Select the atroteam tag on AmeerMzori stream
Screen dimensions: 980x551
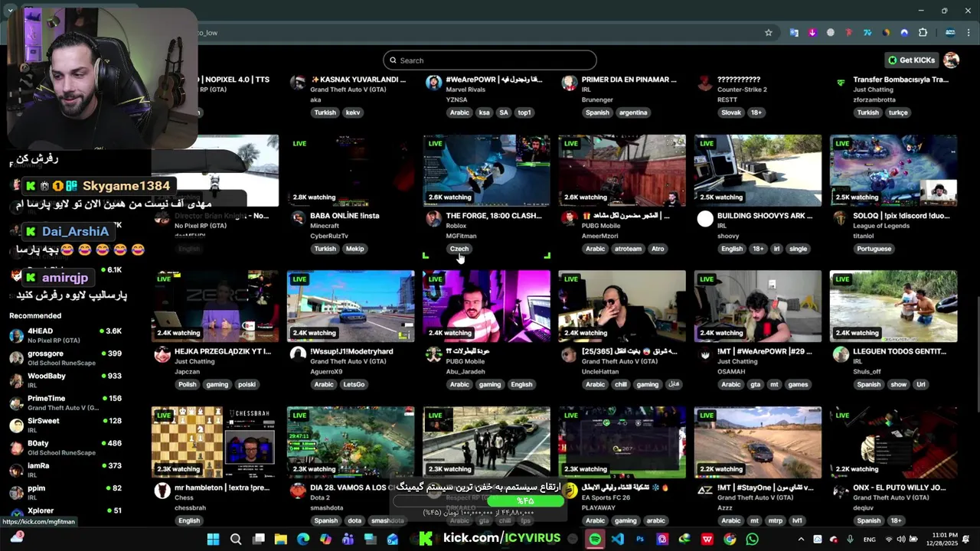tap(628, 249)
